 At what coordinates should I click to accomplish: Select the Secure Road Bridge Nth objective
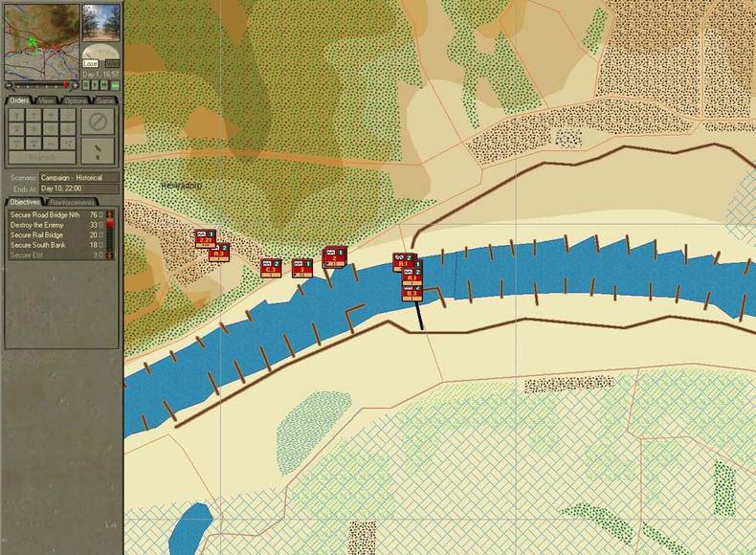[x=46, y=215]
